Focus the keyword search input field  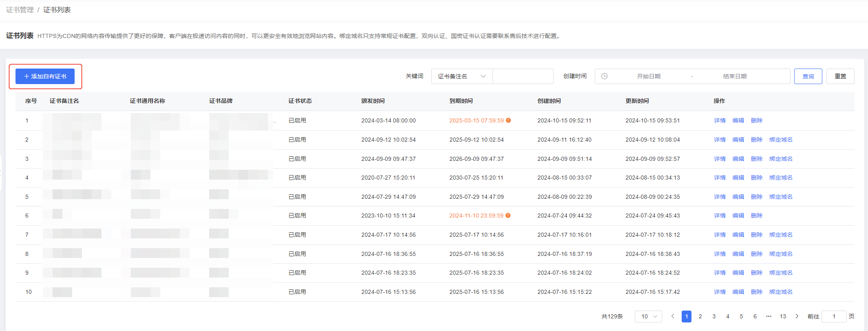click(523, 76)
